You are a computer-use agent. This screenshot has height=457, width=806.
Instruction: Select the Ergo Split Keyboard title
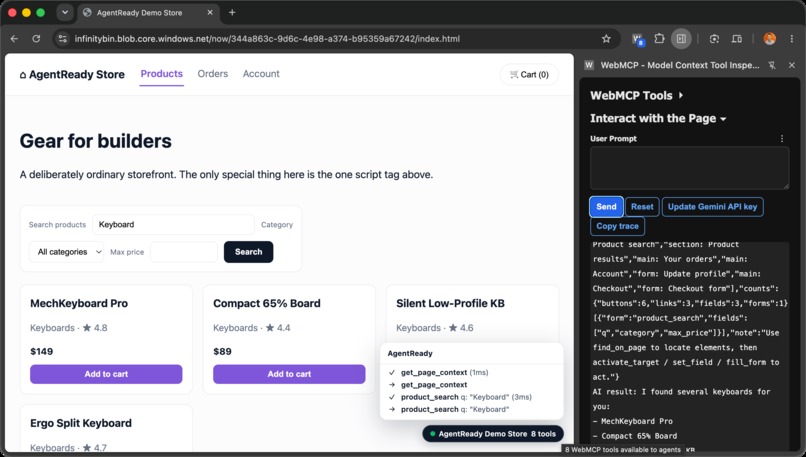click(x=81, y=423)
